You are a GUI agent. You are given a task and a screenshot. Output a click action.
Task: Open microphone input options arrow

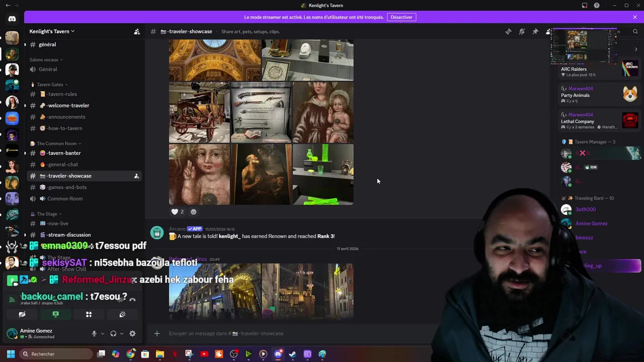coord(102,333)
